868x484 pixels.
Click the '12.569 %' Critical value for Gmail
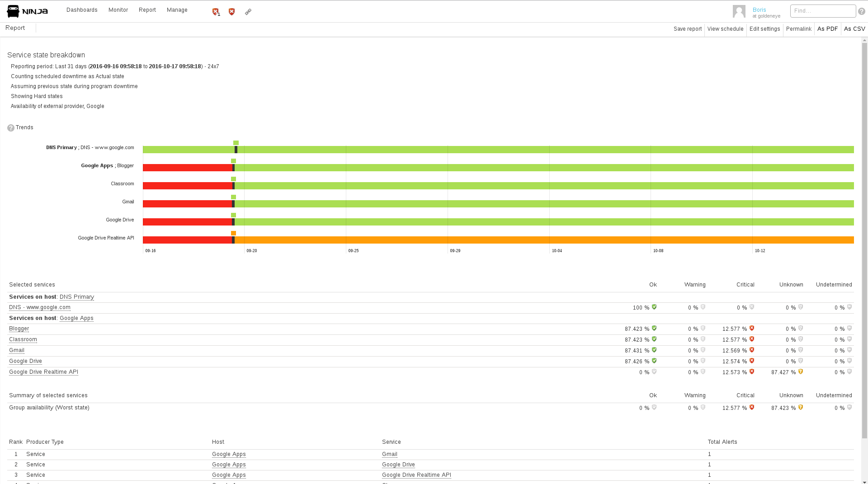click(735, 351)
